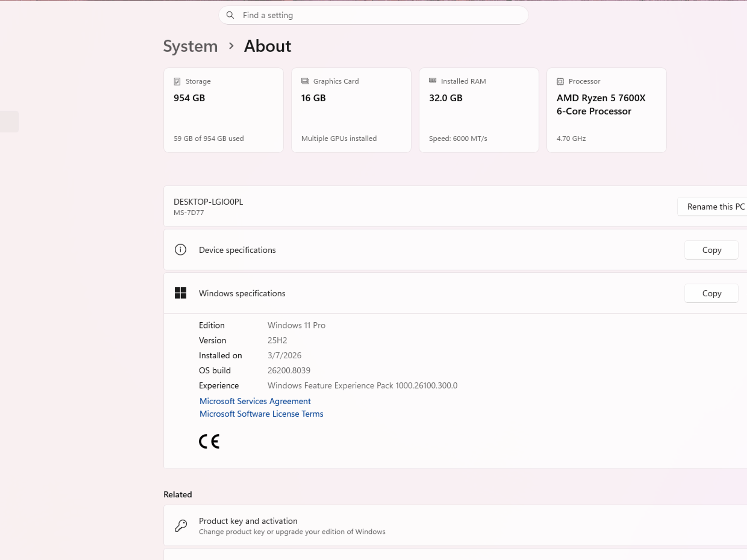Copy the Device specifications
747x560 pixels.
pyautogui.click(x=712, y=250)
